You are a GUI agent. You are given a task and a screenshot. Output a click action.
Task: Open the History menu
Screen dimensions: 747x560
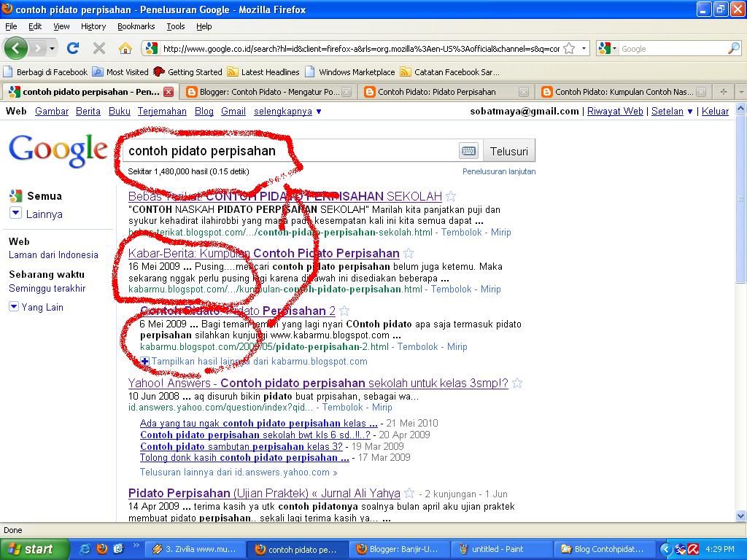[x=93, y=26]
